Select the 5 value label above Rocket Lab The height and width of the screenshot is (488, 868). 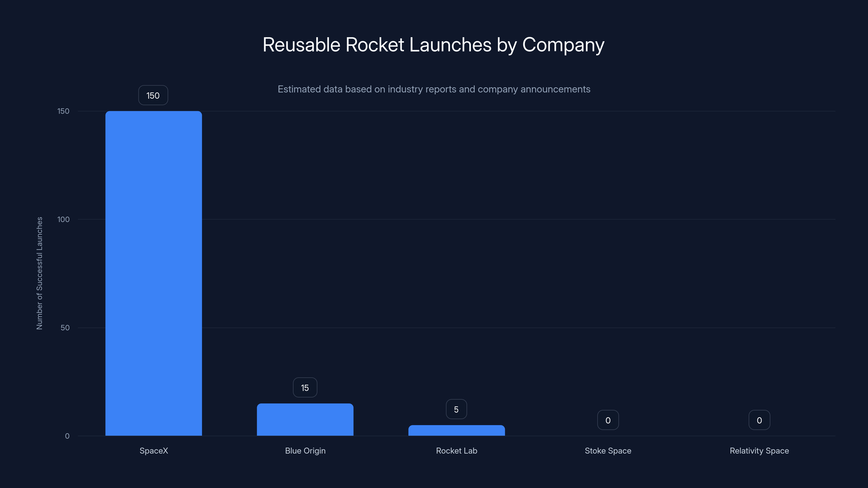click(456, 409)
